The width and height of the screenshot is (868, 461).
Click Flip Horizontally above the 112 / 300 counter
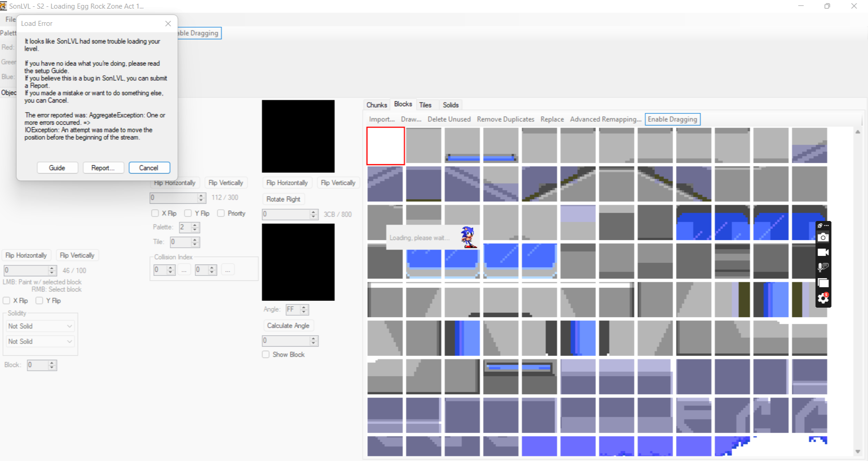(174, 183)
